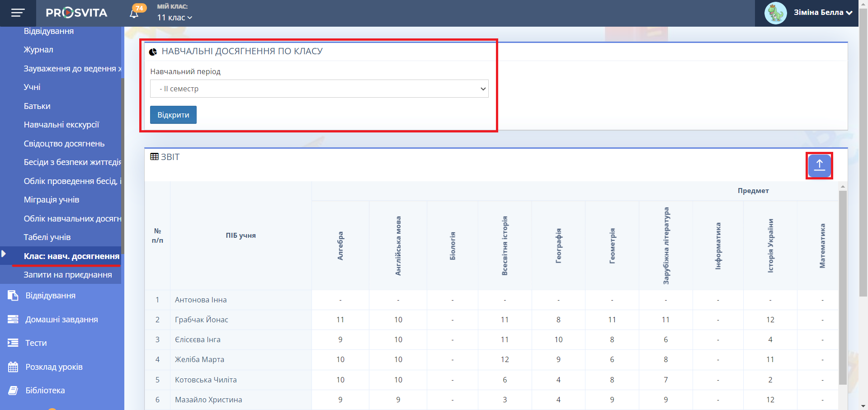Screen dimensions: 868x410
Task: Click the export report upload icon
Action: coord(819,165)
